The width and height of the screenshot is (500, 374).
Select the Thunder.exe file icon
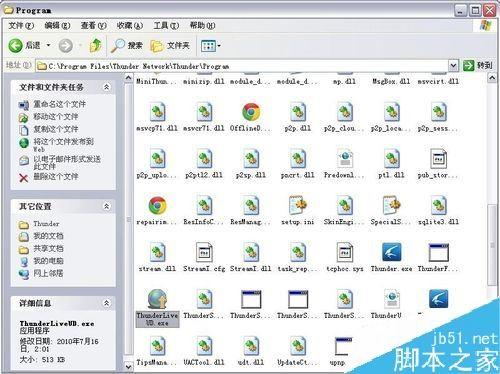click(391, 252)
